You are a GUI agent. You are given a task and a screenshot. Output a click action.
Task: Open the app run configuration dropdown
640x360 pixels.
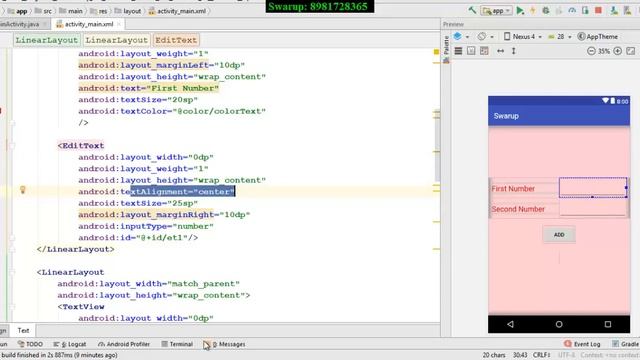pyautogui.click(x=496, y=11)
